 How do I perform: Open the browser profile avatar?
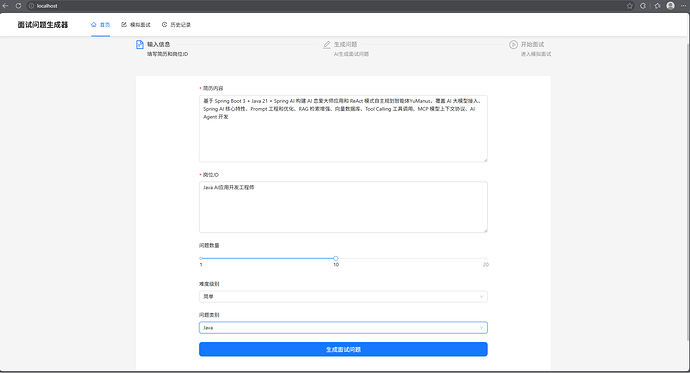(670, 6)
